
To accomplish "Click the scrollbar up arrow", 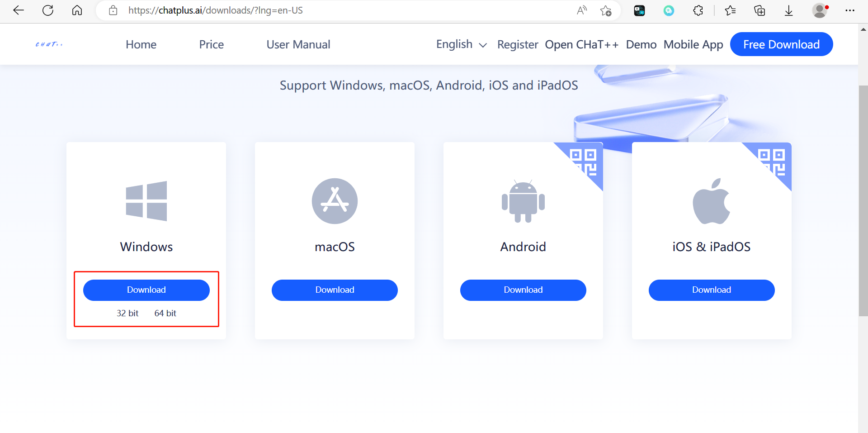I will point(863,29).
